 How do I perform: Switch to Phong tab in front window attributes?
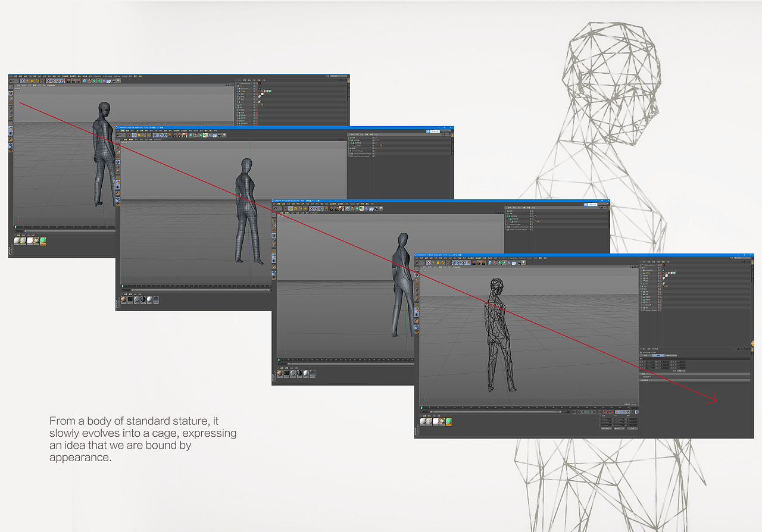click(671, 355)
